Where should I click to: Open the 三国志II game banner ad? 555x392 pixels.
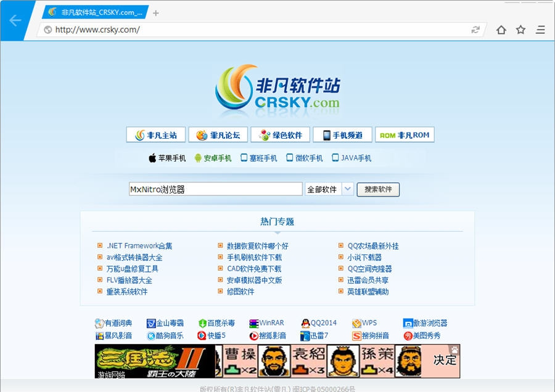277,361
